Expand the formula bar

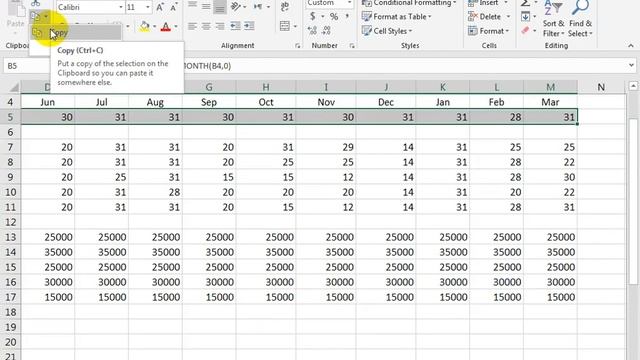(x=631, y=65)
